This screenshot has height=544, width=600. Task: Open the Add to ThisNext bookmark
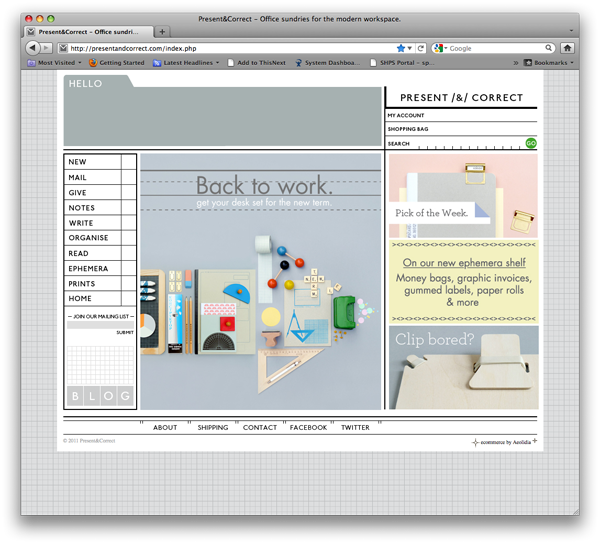(257, 63)
